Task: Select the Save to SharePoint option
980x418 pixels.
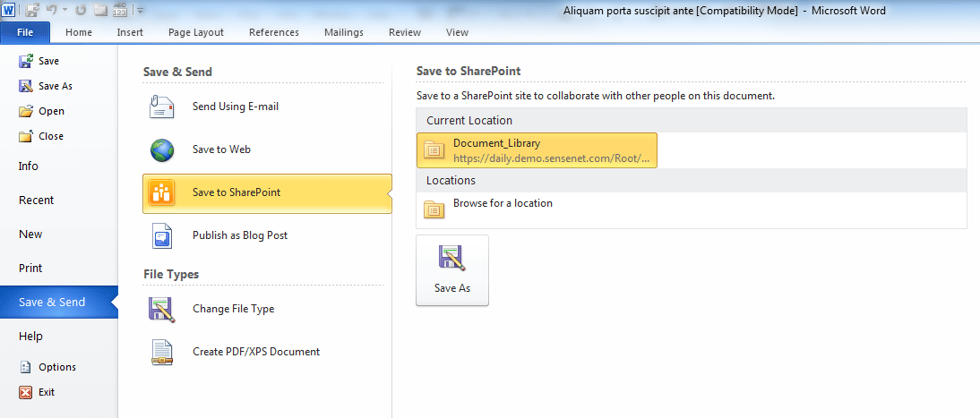Action: pos(267,193)
